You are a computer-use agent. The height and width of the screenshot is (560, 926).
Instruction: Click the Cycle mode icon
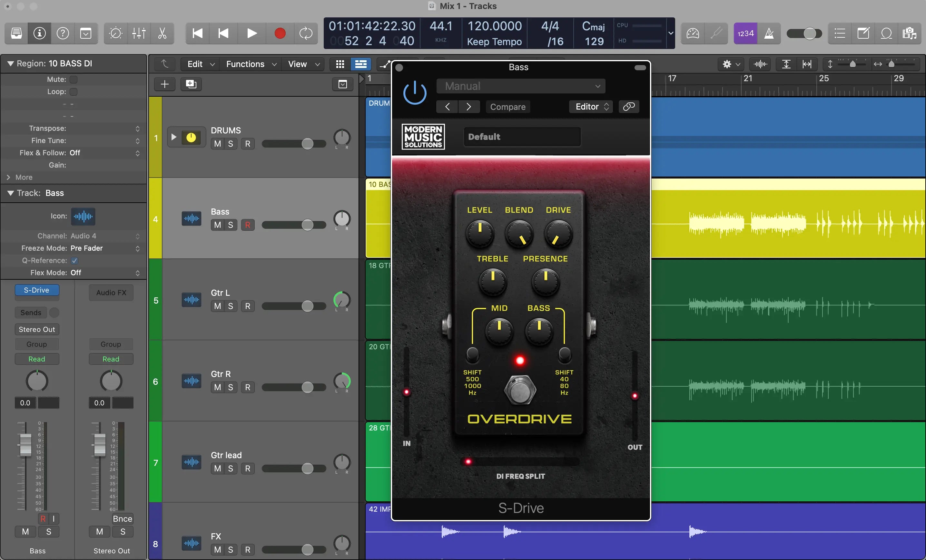(x=306, y=34)
